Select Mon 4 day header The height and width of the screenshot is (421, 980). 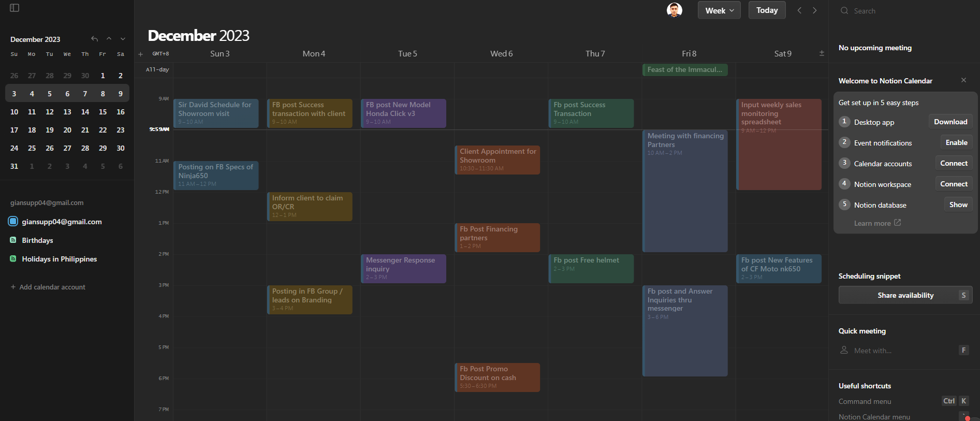314,53
